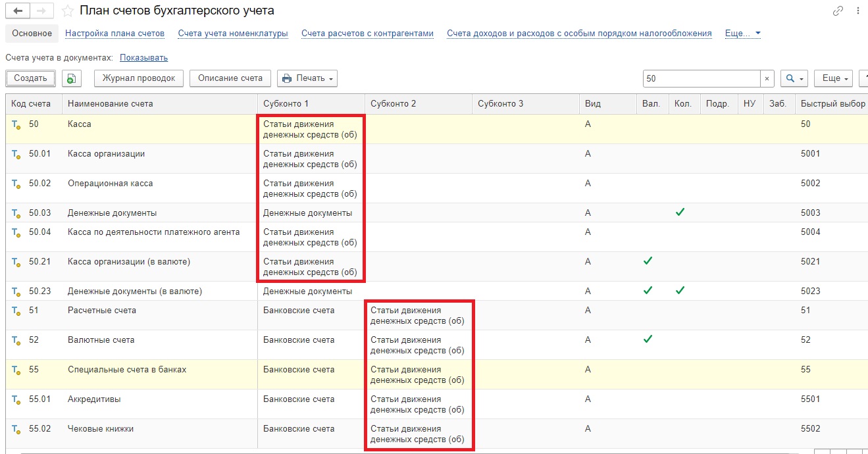Click the Создать button
Image resolution: width=868 pixels, height=454 pixels.
coord(30,78)
